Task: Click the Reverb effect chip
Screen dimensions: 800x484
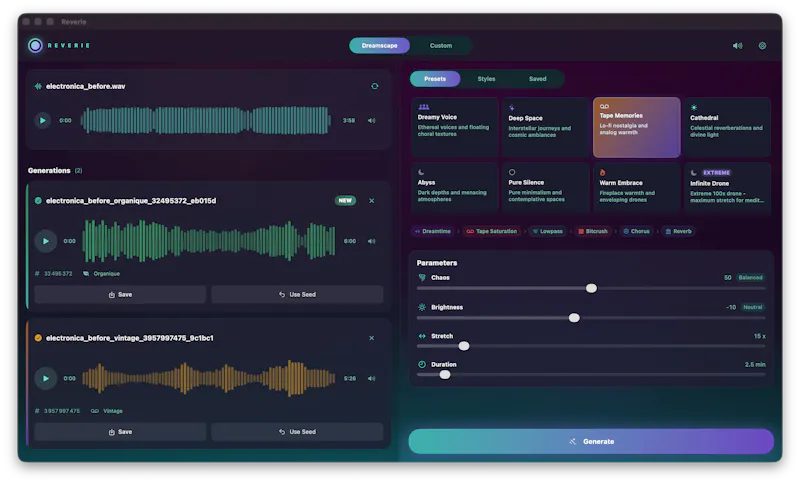Action: coord(678,231)
